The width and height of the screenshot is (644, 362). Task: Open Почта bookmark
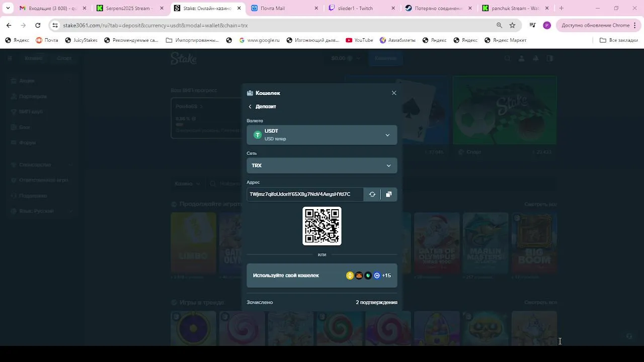47,40
